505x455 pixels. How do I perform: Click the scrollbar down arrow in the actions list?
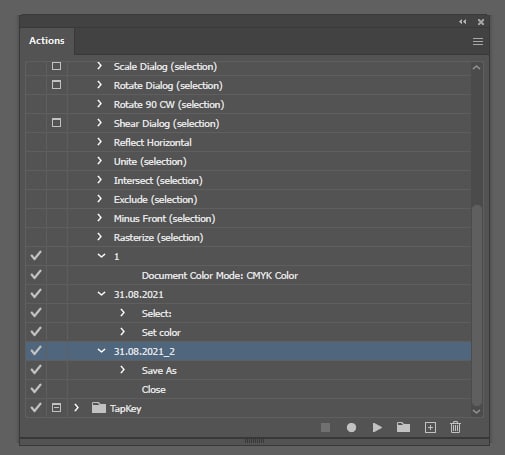coord(477,411)
